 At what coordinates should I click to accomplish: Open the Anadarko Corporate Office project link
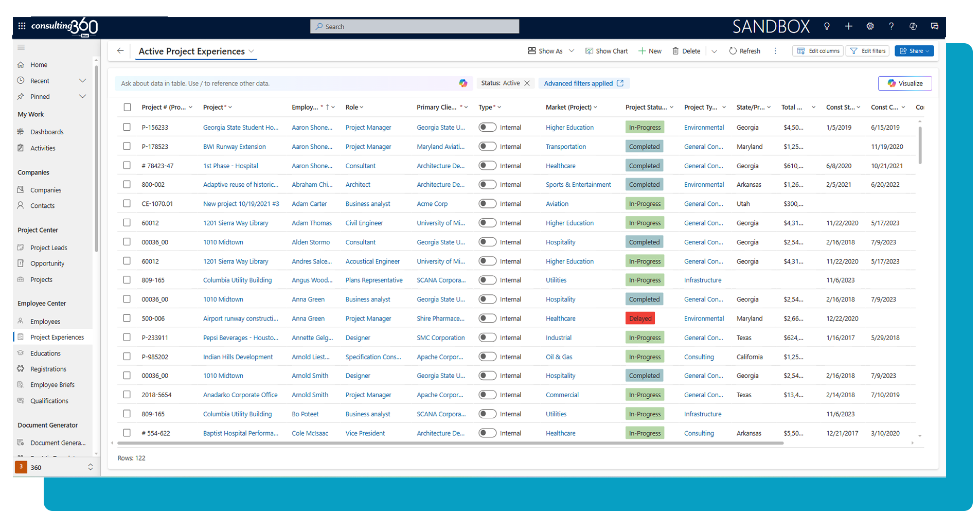click(x=240, y=395)
